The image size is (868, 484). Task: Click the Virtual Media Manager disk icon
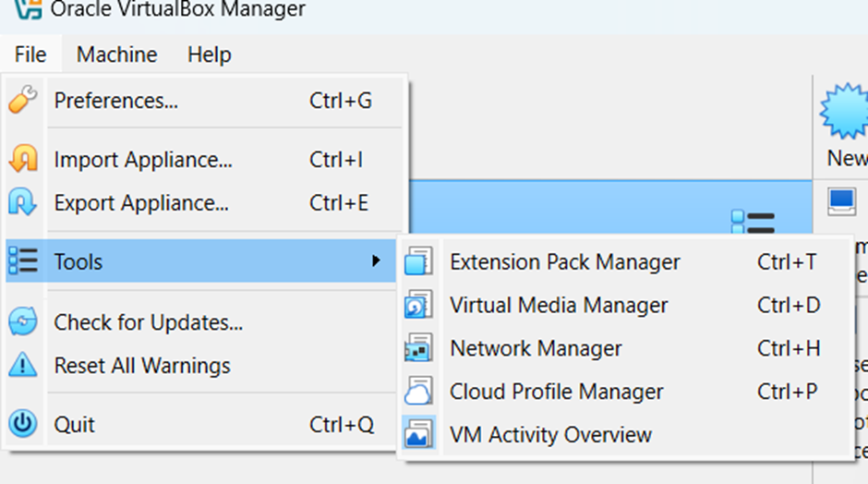[x=418, y=305]
